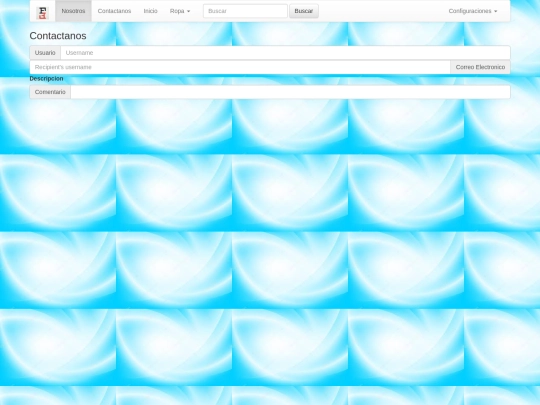This screenshot has height=405, width=540.
Task: Go to Contactanos in the navbar
Action: click(114, 11)
